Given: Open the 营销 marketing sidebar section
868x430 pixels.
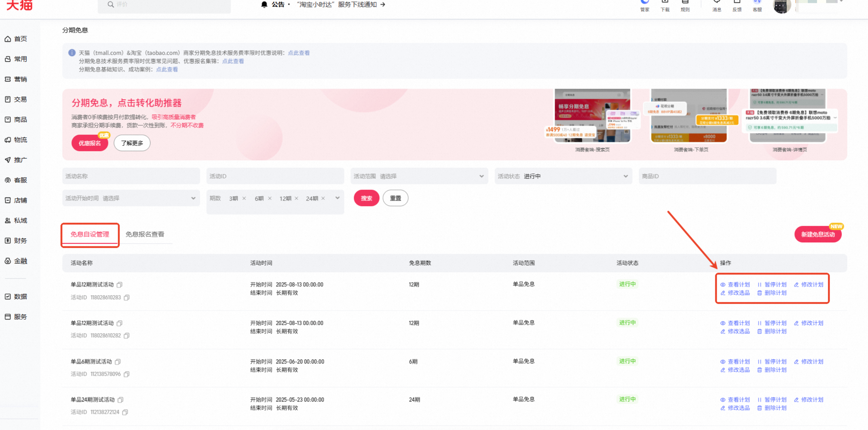Looking at the screenshot, I should click(16, 79).
